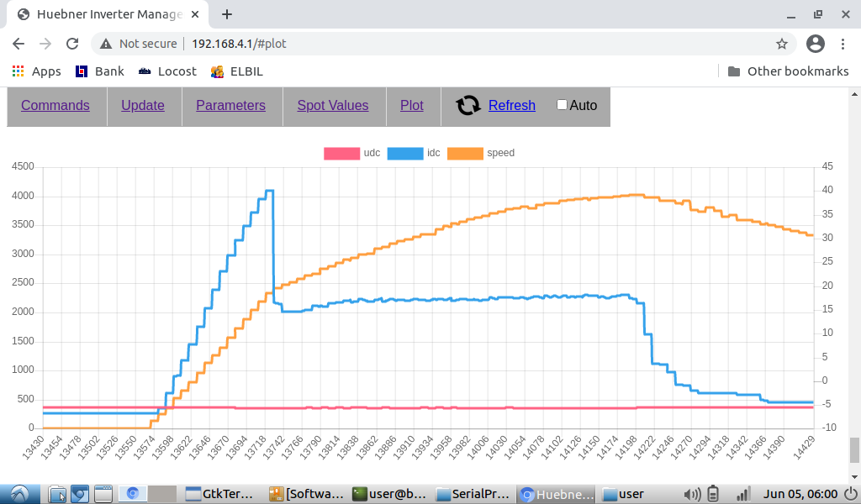Open the volume control in system tray
Screen dimensions: 861x504
pyautogui.click(x=692, y=494)
